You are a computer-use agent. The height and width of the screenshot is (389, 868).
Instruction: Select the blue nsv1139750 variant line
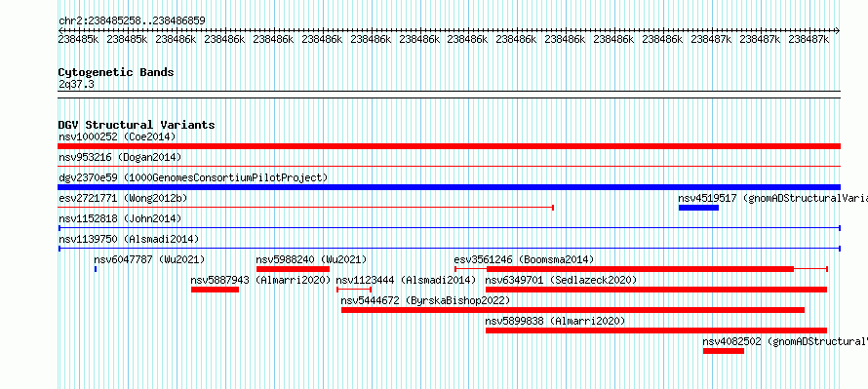449,249
